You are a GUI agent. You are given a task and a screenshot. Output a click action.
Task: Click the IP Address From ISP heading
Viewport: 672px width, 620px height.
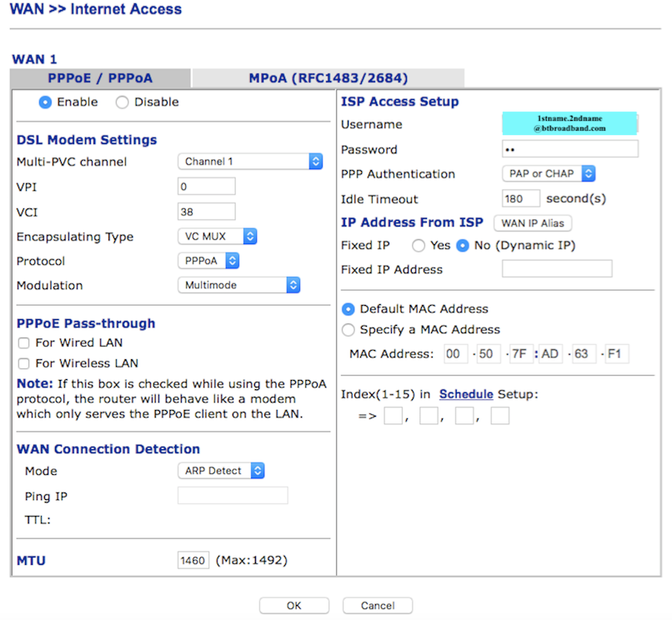point(412,222)
